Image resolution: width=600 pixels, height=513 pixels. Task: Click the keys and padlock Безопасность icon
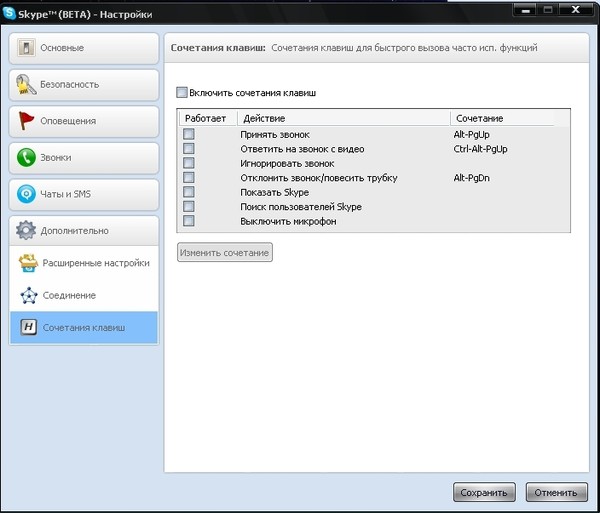[x=26, y=85]
